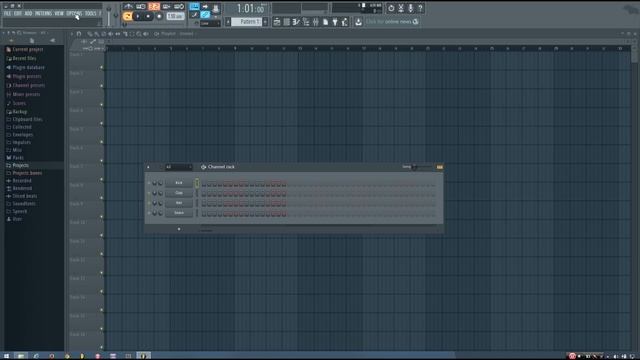Open the Pattern 1 selector dropdown
This screenshot has width=640, height=360.
247,22
